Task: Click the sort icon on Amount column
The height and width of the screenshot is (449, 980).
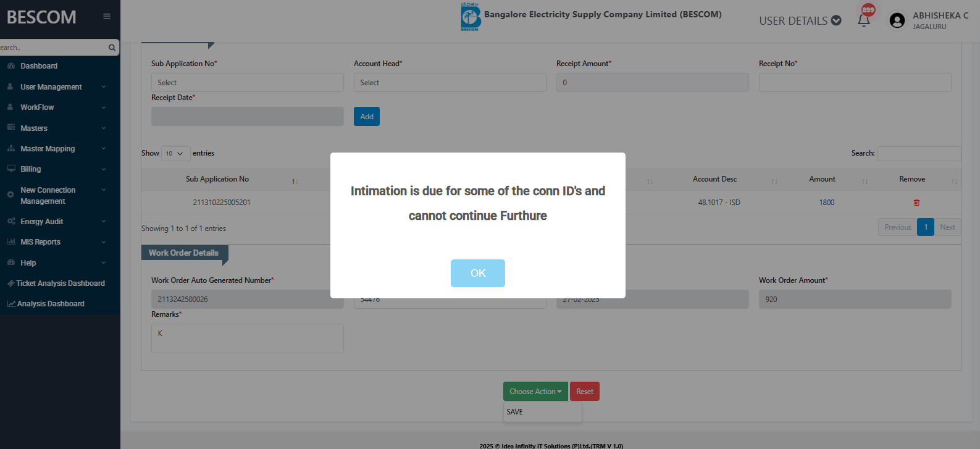Action: [865, 181]
